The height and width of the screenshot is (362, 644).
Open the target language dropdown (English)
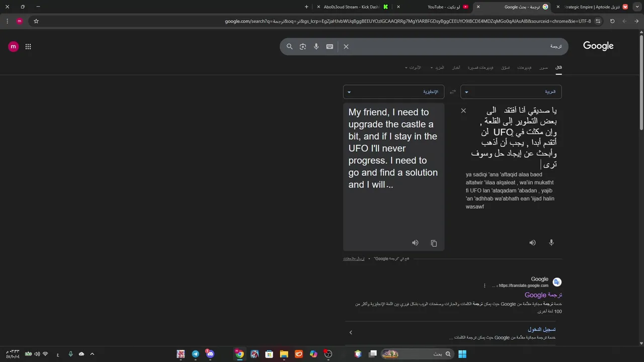point(393,92)
